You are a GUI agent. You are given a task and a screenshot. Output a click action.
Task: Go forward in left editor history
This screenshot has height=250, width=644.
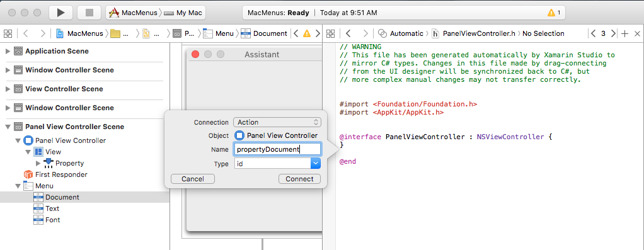click(43, 33)
